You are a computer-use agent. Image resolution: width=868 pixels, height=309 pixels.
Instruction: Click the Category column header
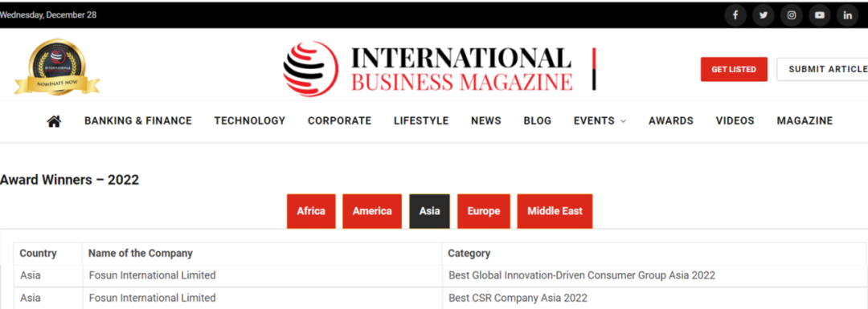[469, 254]
